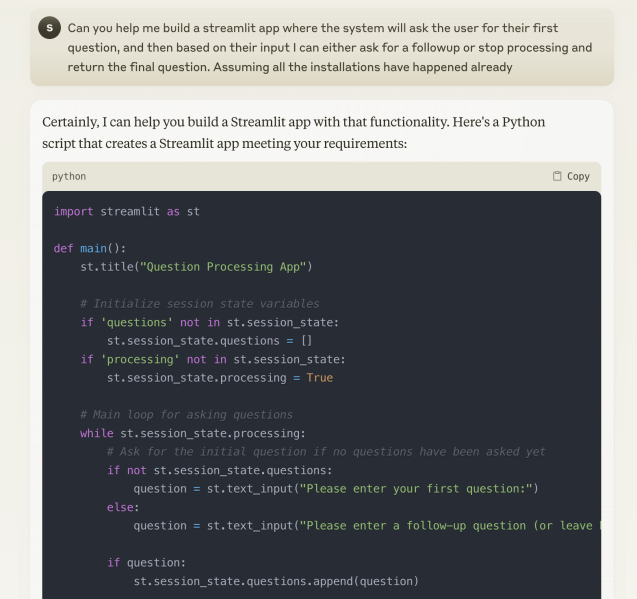Click the session_state.questions = [] assignment line
This screenshot has height=599, width=637.
coord(209,341)
